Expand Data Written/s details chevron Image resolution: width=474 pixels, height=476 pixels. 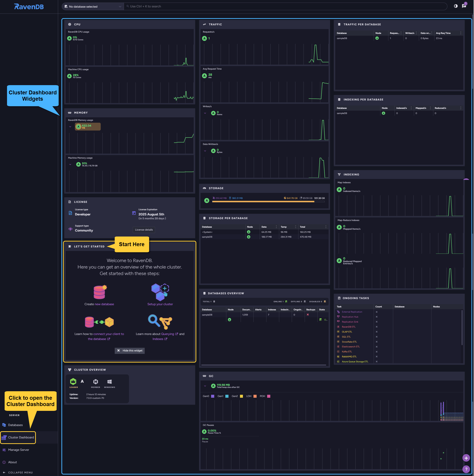205,151
